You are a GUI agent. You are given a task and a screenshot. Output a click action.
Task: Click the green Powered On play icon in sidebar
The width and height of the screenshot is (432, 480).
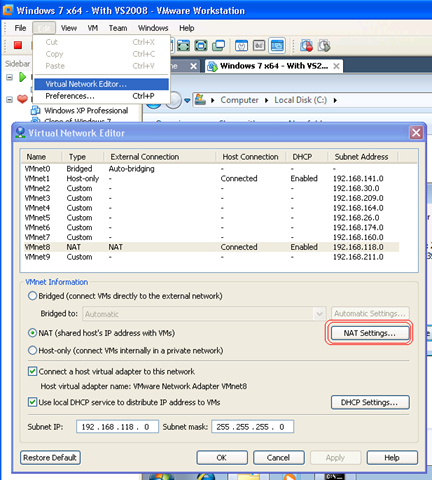(22, 77)
